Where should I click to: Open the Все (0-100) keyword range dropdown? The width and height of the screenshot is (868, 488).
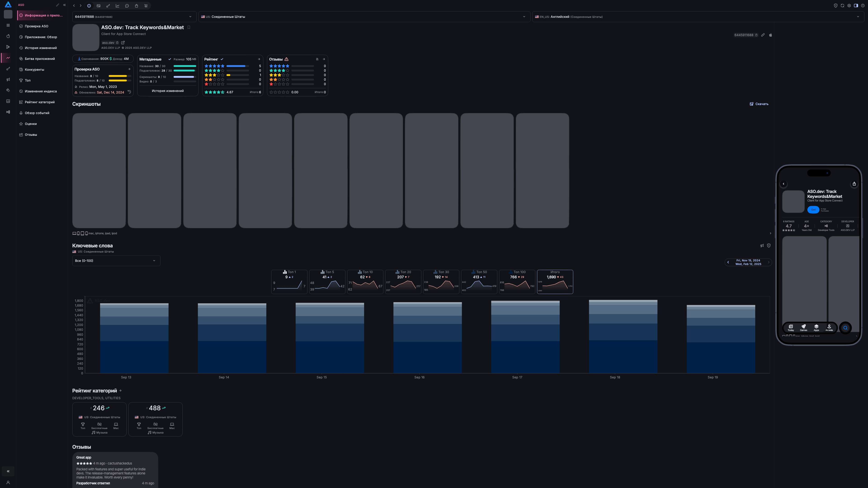pos(116,261)
